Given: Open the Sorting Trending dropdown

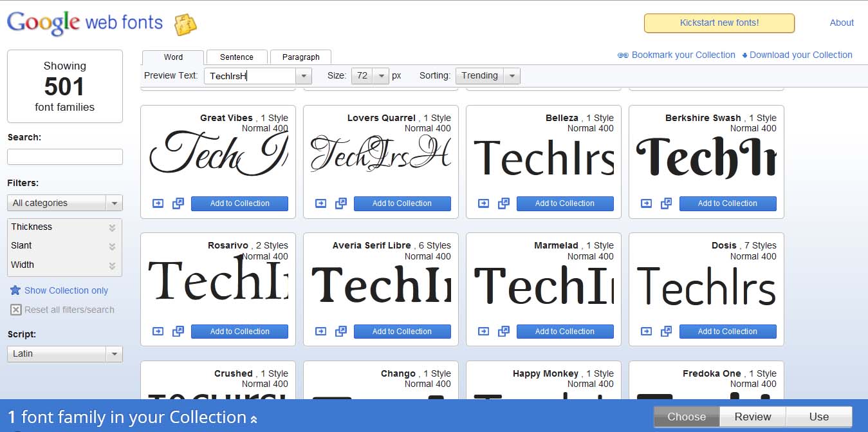Looking at the screenshot, I should coord(488,76).
